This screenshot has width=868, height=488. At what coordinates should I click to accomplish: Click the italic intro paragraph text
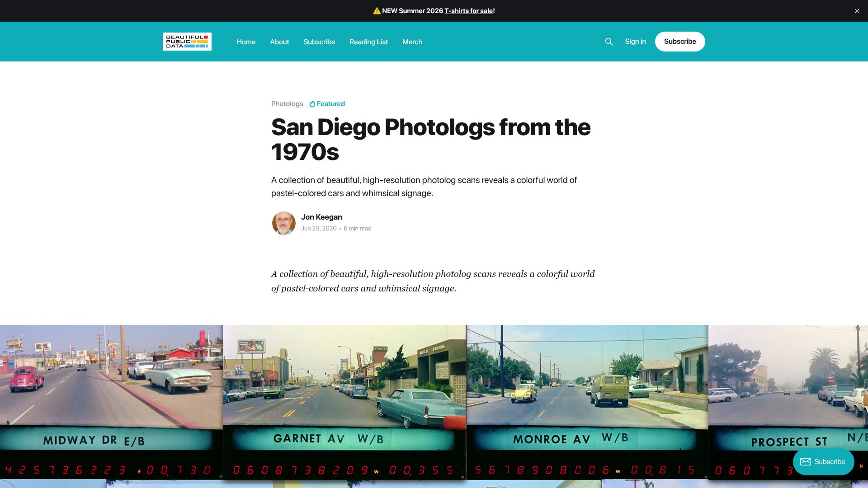433,281
